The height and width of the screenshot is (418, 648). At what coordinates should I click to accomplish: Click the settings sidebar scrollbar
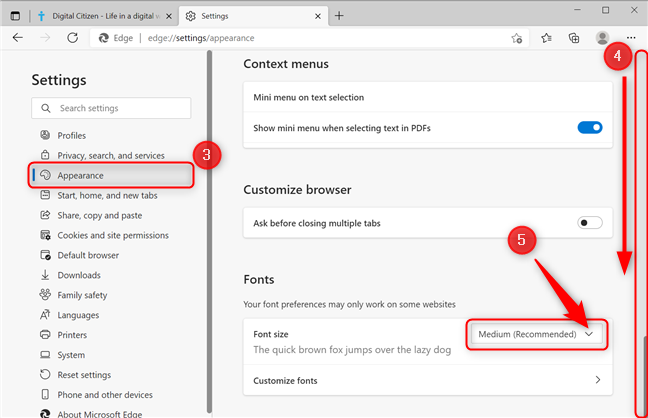(x=210, y=232)
